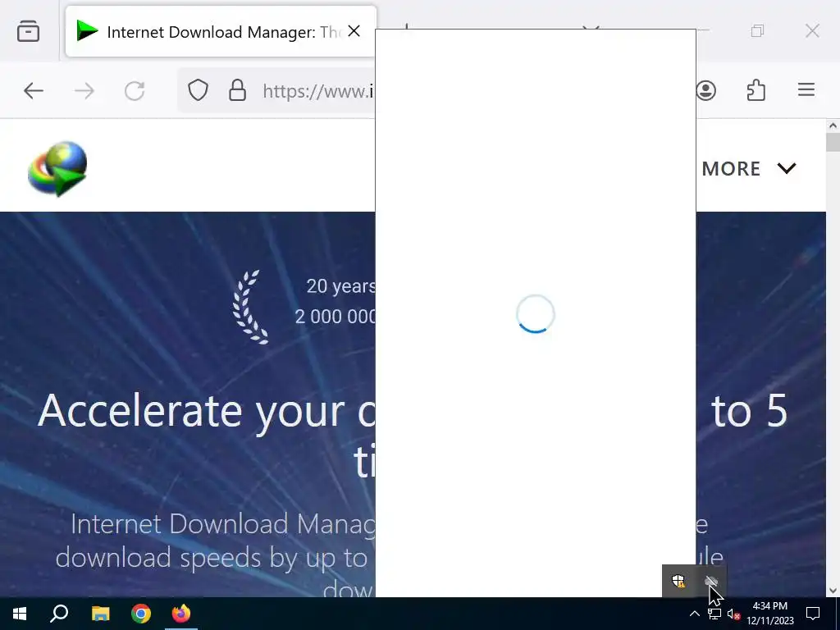Screen dimensions: 840x630
Task: Open the muted volume tray icon
Action: pyautogui.click(x=734, y=614)
